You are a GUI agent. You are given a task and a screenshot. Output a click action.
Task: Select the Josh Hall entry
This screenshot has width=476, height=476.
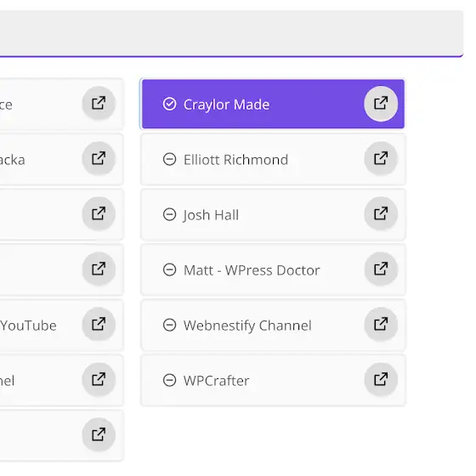[273, 214]
